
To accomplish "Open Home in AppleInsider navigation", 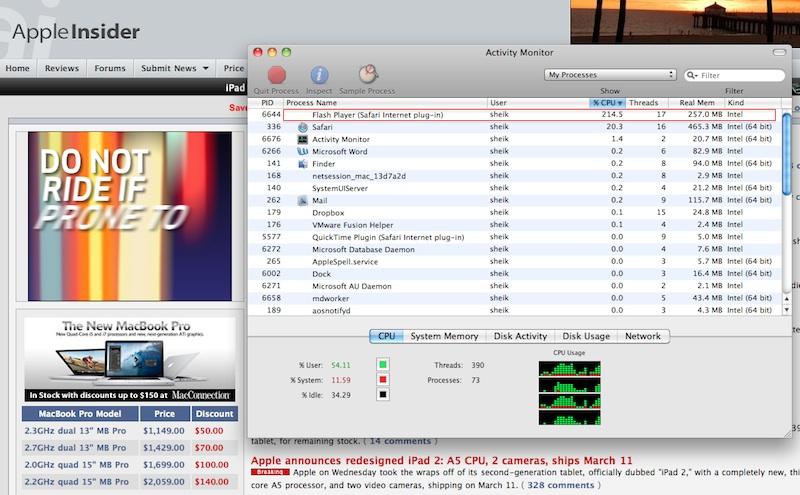I will (17, 68).
